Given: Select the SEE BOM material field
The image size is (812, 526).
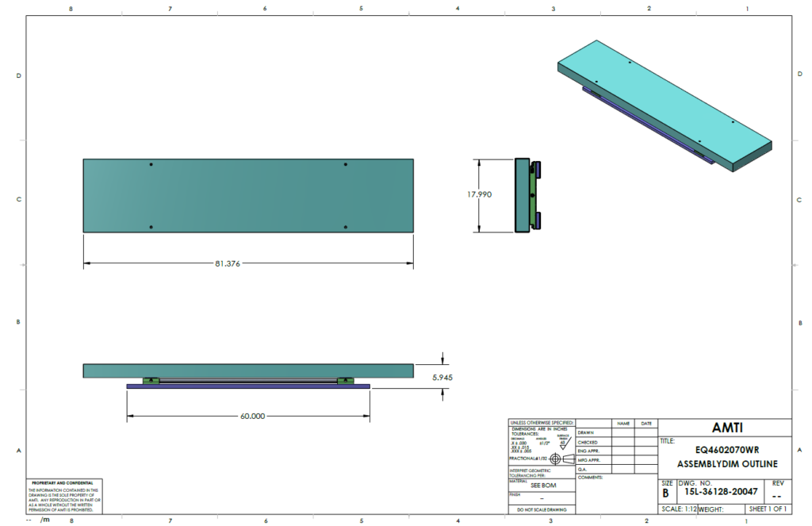Looking at the screenshot, I should tap(542, 483).
